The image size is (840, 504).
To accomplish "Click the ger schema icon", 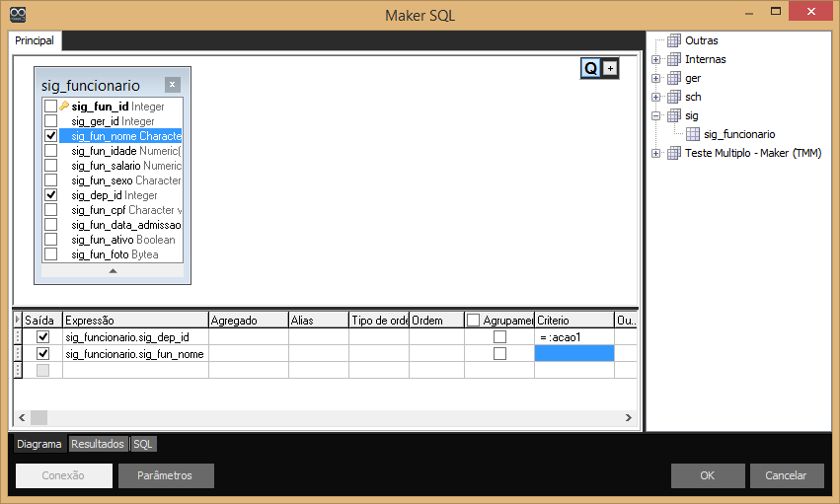I will pos(674,78).
